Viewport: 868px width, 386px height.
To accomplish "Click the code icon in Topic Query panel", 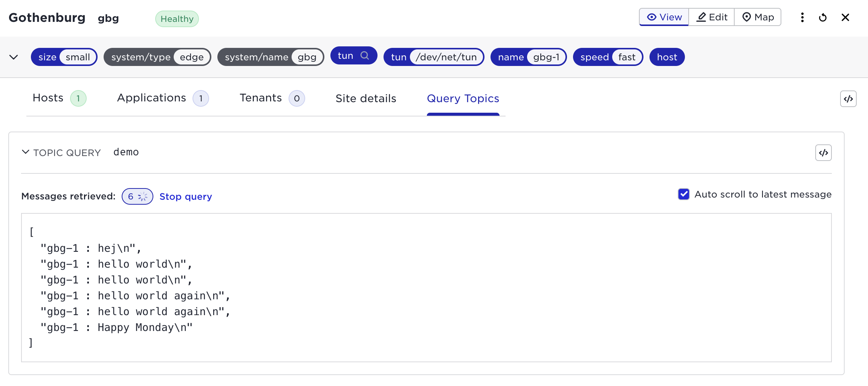I will pos(823,153).
